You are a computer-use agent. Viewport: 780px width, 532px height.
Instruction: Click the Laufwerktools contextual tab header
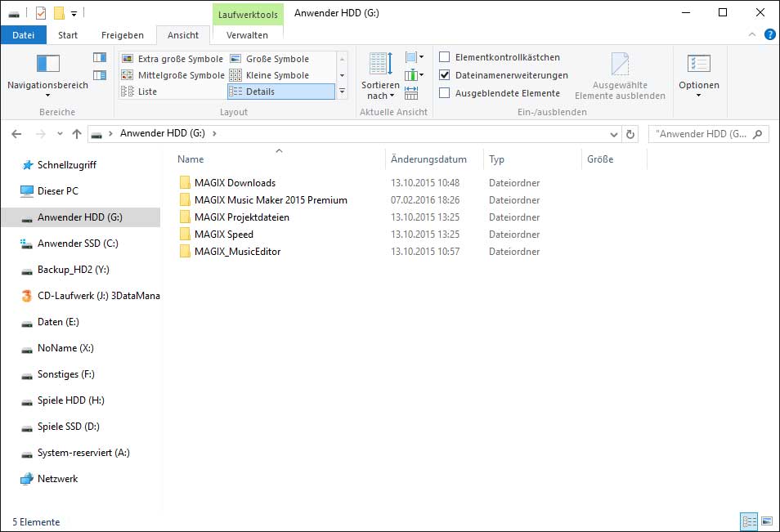(248, 15)
